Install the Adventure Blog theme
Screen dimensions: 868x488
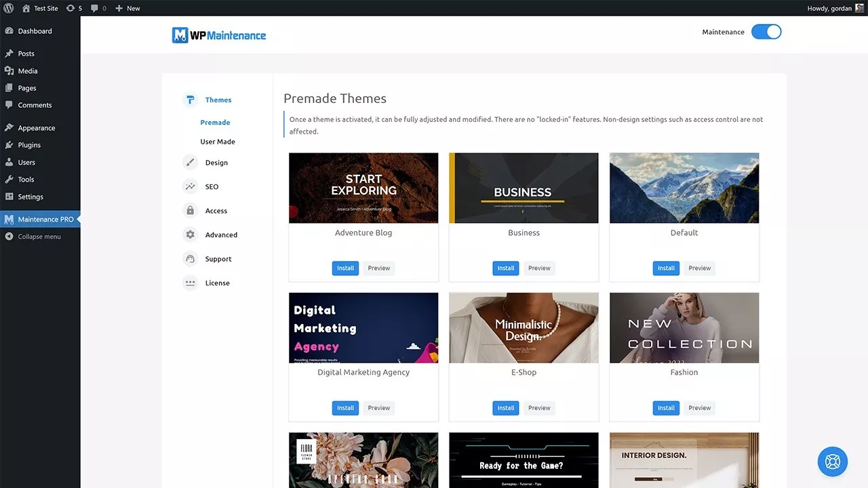[x=345, y=268]
